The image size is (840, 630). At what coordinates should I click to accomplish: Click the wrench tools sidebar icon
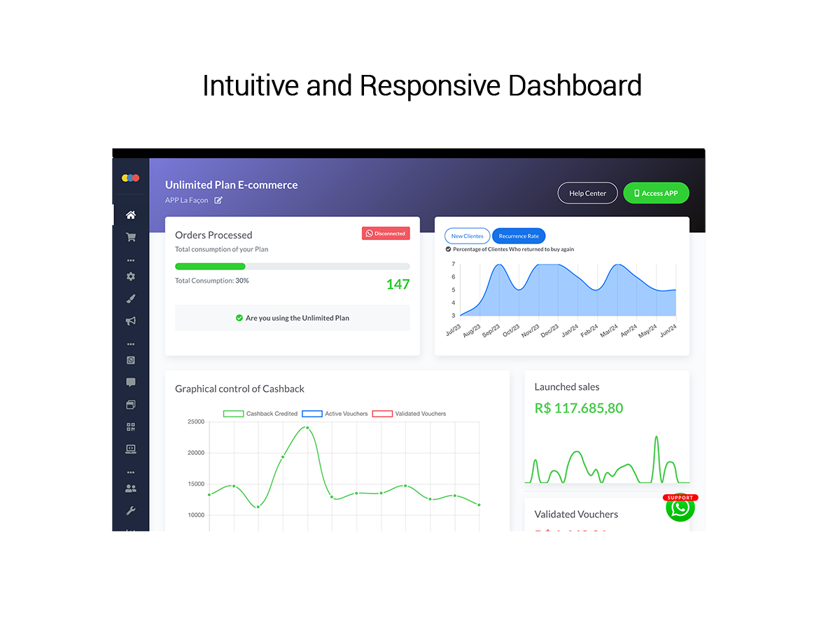(x=130, y=511)
